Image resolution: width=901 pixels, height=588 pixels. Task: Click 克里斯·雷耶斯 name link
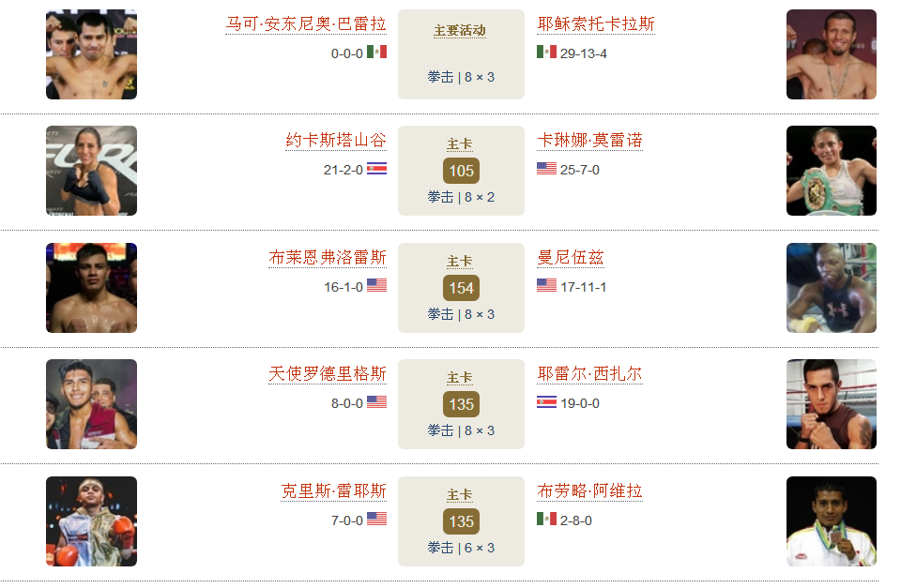(334, 491)
